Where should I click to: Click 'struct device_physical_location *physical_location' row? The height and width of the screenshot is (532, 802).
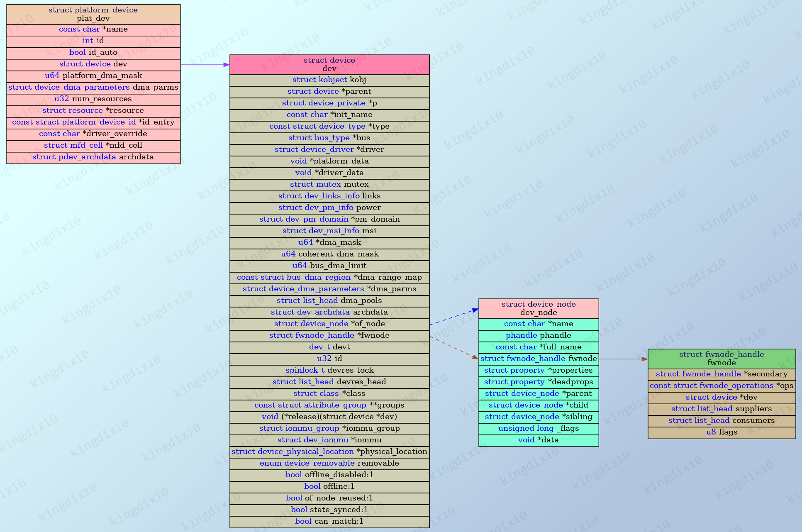point(329,452)
